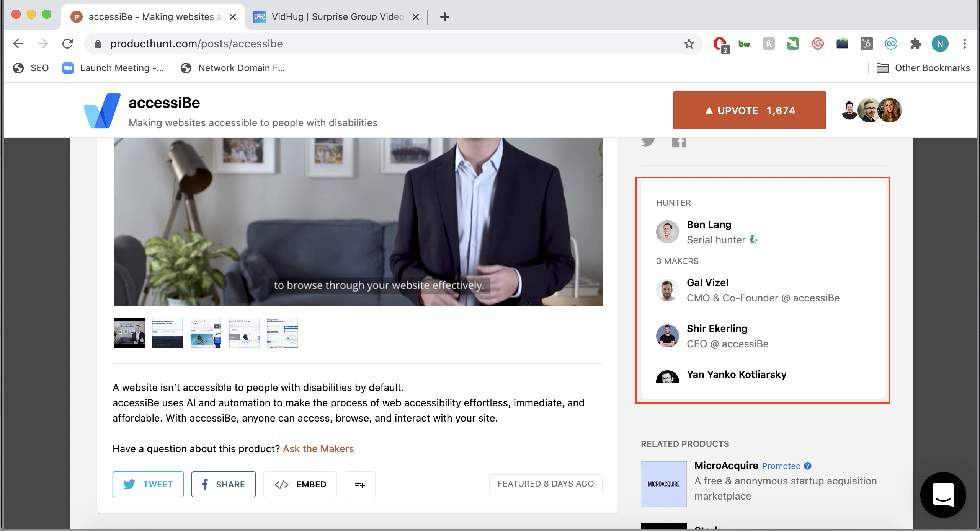The height and width of the screenshot is (531, 980).
Task: Click the Promoted info question mark
Action: point(808,466)
